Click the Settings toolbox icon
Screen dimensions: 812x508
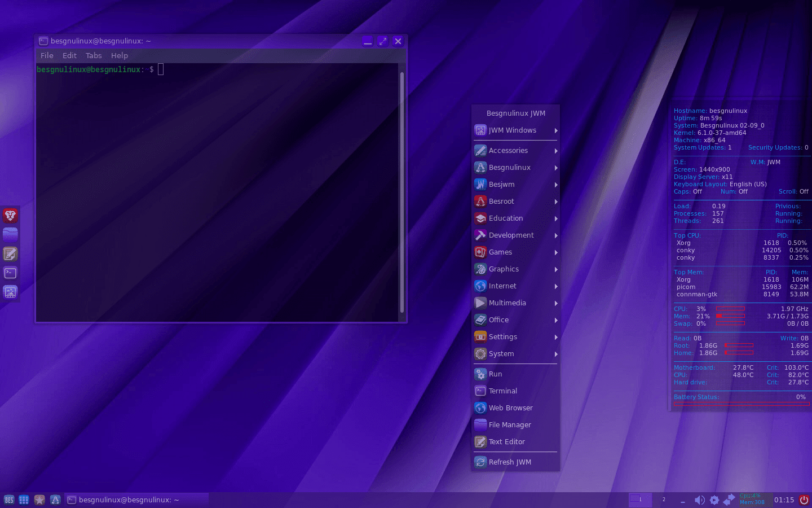480,336
